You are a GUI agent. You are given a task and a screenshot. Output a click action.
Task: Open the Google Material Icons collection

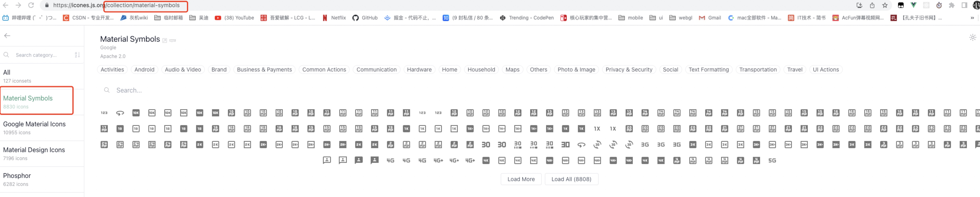[x=42, y=127]
